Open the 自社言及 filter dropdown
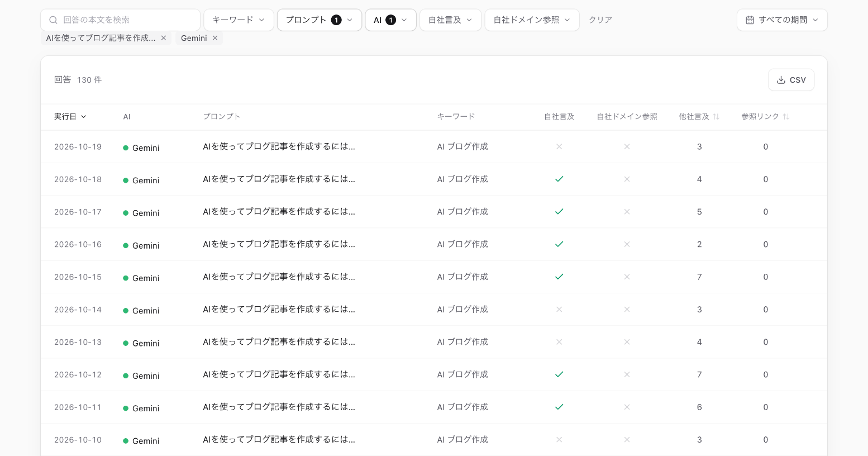Screen dimensions: 868x456 coord(450,20)
